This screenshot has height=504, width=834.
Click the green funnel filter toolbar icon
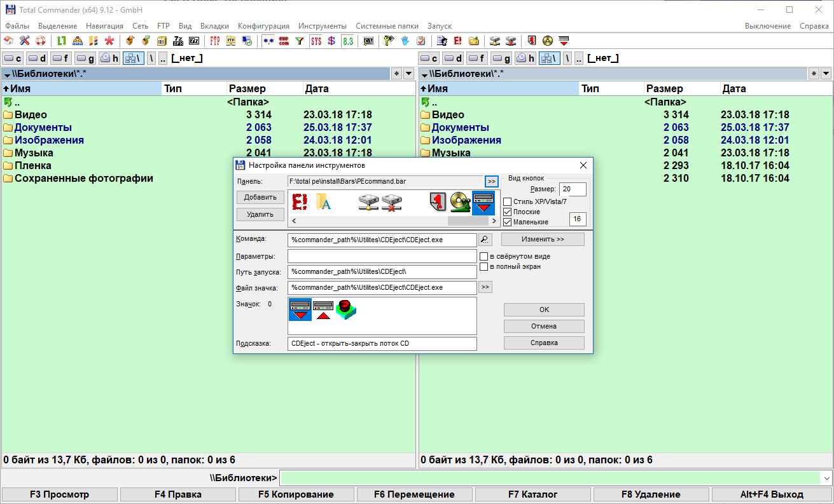[x=300, y=41]
